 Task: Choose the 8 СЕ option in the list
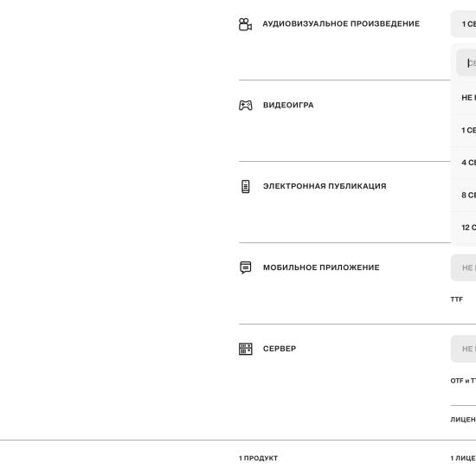(463, 195)
